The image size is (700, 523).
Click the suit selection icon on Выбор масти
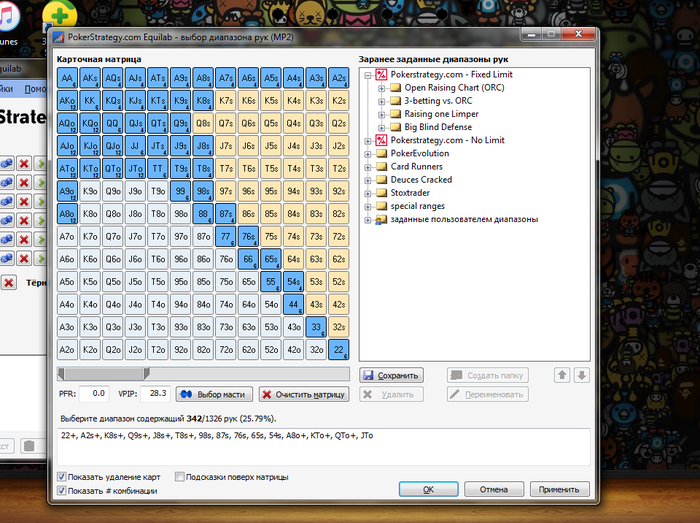coord(186,394)
